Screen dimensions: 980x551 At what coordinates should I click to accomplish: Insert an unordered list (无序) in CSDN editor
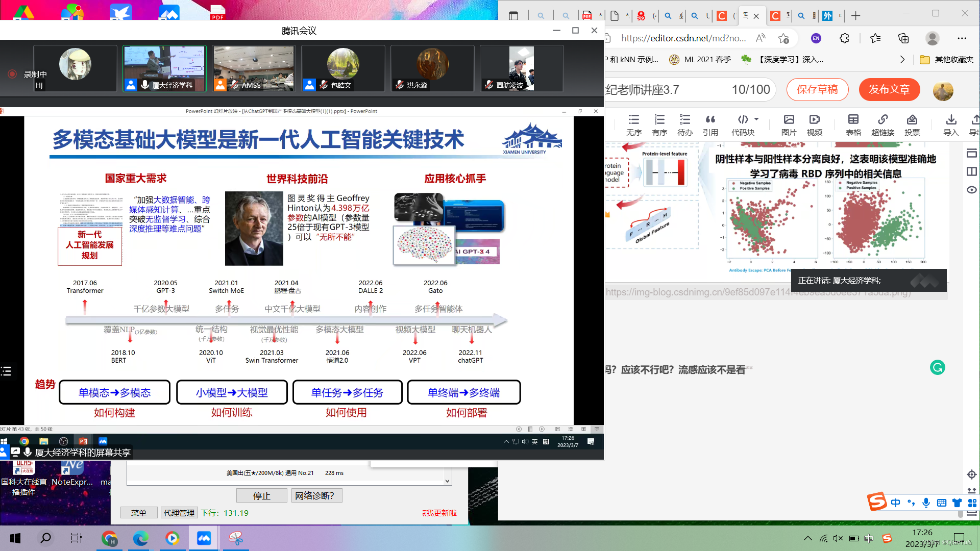coord(633,125)
